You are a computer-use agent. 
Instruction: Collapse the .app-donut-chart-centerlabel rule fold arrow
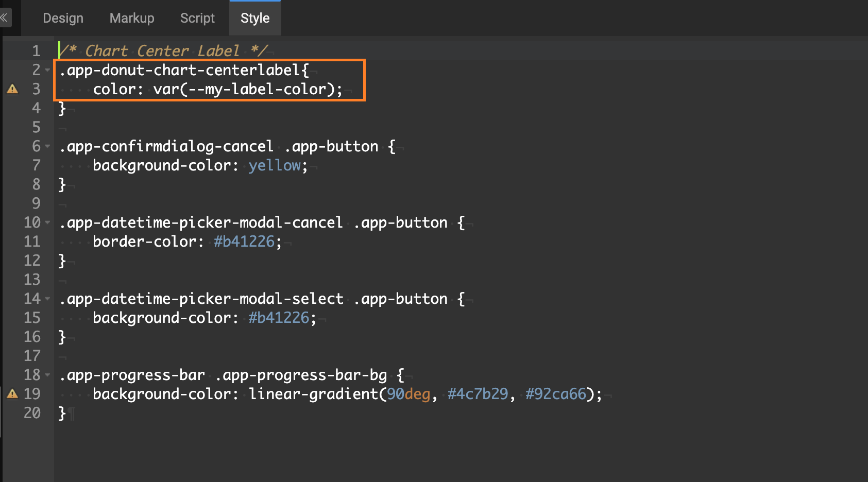pyautogui.click(x=47, y=70)
